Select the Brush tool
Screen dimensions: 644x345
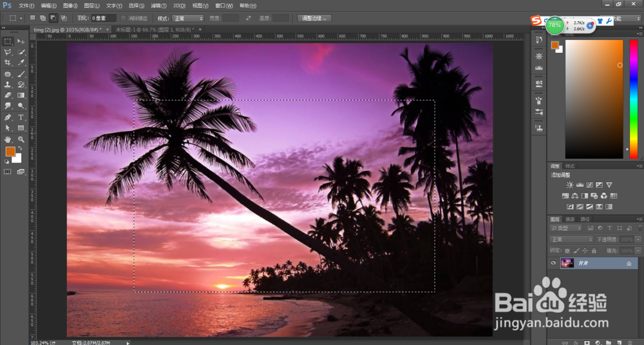click(x=21, y=74)
